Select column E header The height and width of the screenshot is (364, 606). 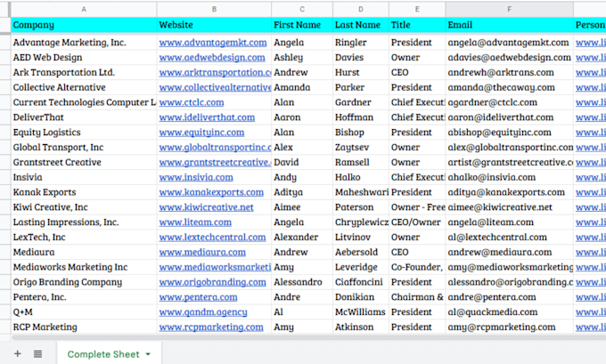click(417, 9)
